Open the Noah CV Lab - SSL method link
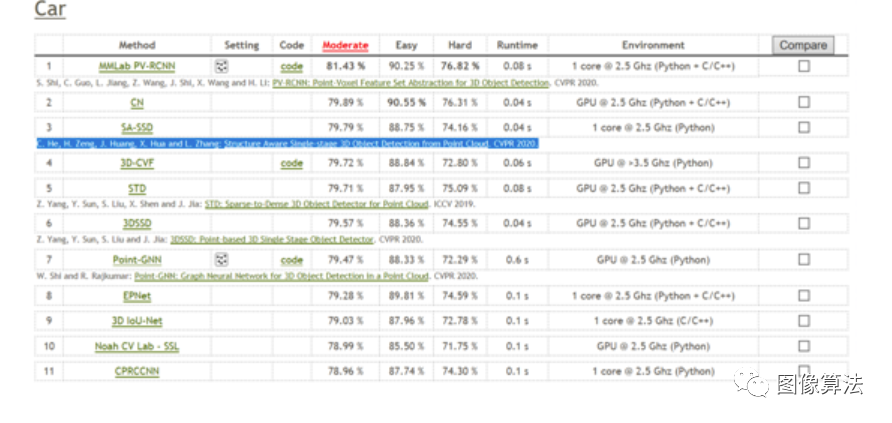The height and width of the screenshot is (423, 892). (137, 346)
